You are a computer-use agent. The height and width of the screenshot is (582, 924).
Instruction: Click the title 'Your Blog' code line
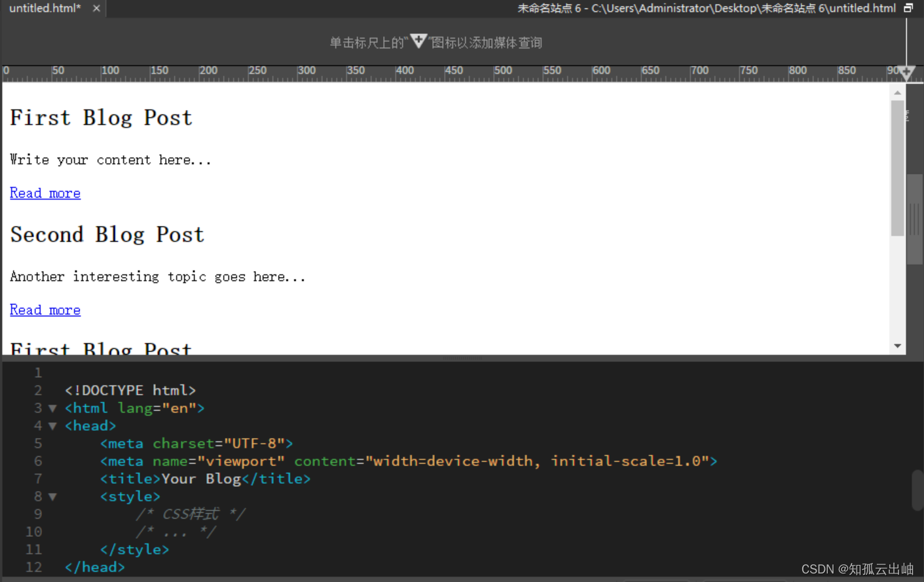coord(205,479)
